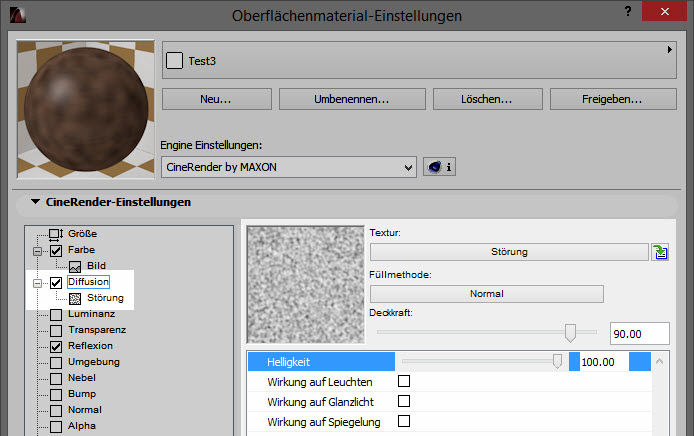This screenshot has width=694, height=436.
Task: Click the Neu... button
Action: [x=216, y=99]
